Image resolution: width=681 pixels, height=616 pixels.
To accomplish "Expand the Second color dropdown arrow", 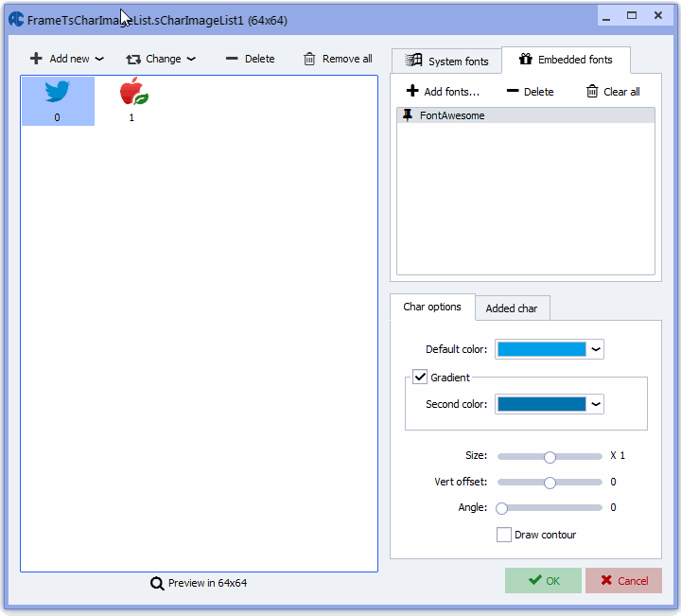I will (596, 404).
